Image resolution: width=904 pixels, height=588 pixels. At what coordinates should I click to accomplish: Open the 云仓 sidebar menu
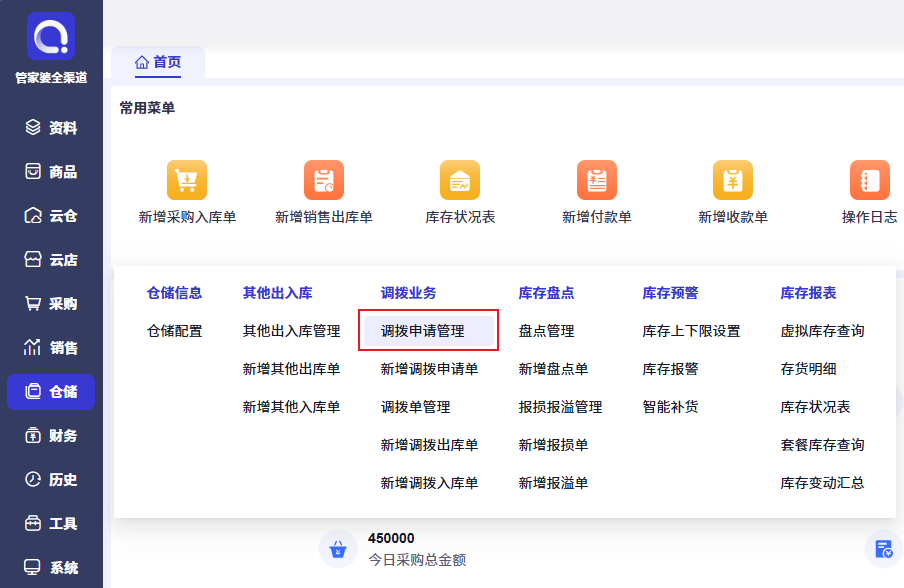pos(51,216)
